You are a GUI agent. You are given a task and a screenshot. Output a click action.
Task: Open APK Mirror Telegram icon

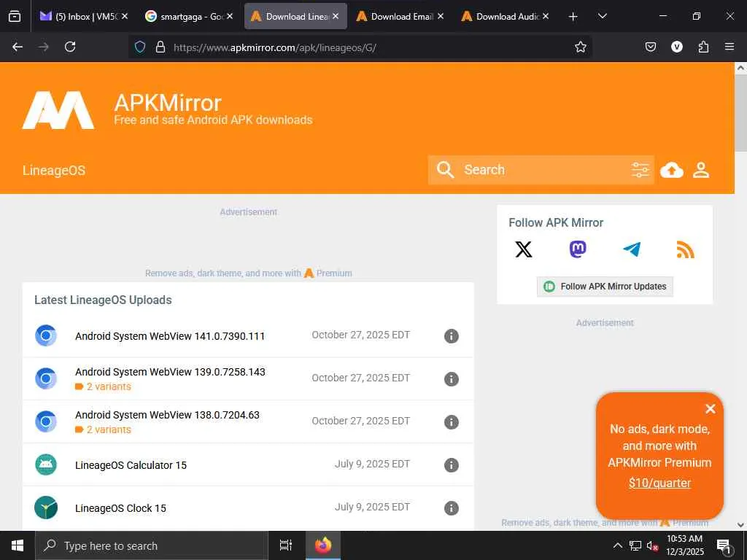tap(632, 249)
